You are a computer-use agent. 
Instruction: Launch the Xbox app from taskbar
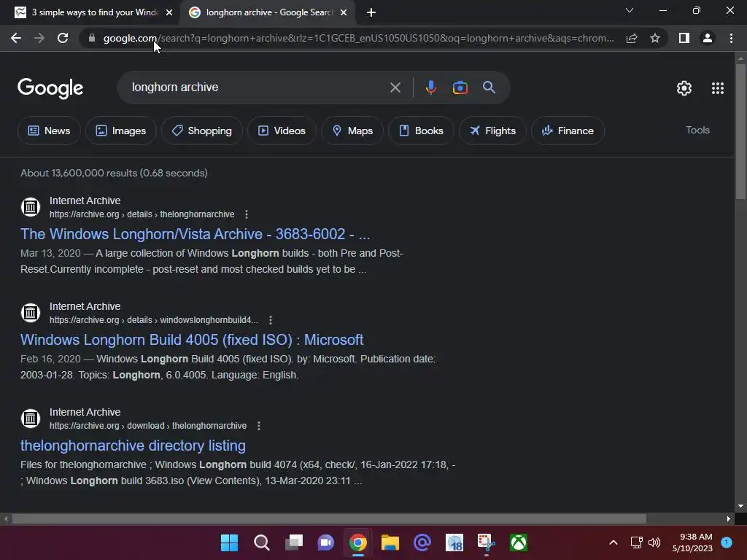[519, 542]
